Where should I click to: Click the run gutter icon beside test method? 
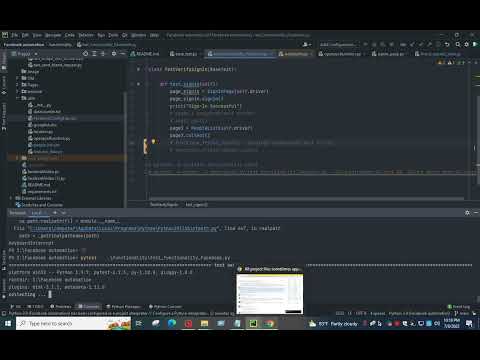[138, 84]
